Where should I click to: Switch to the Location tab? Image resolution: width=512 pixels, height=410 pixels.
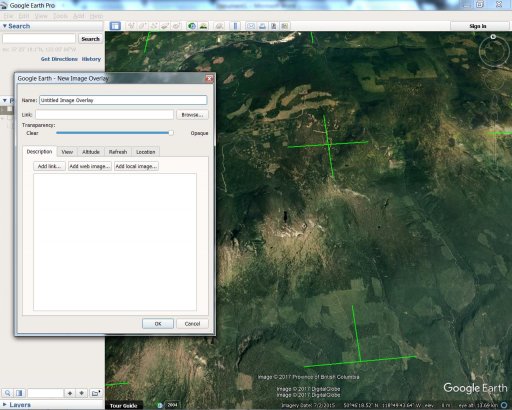pos(146,152)
